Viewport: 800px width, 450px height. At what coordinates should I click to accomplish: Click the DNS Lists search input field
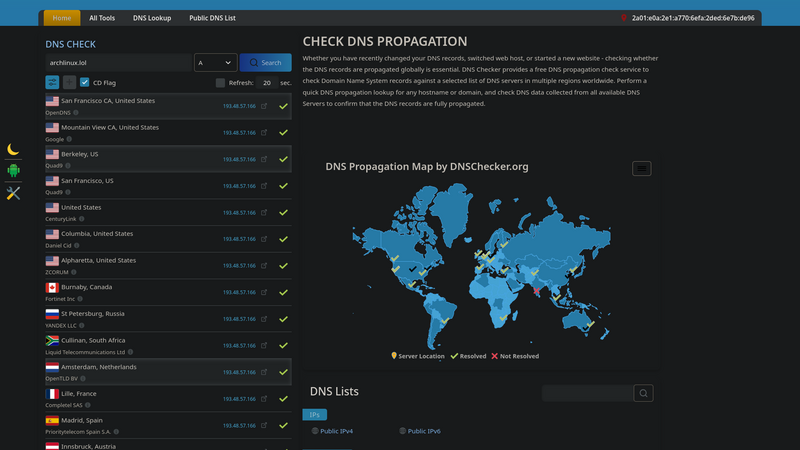coord(587,393)
